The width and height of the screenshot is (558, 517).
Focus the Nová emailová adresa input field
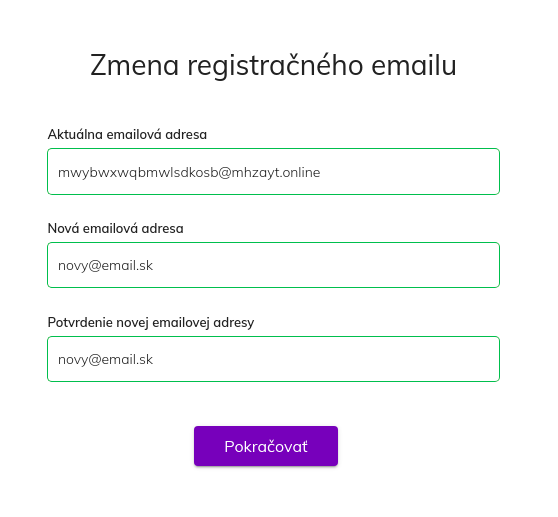[x=273, y=265]
